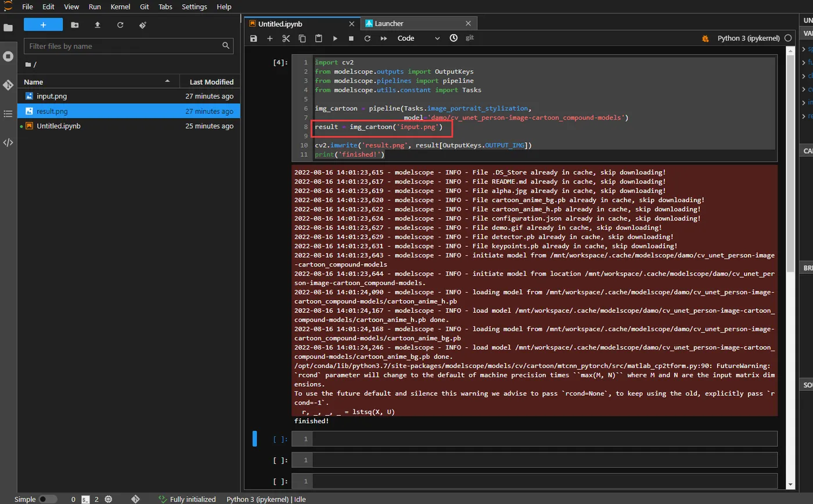813x504 pixels.
Task: Restart the kernel
Action: click(x=367, y=38)
